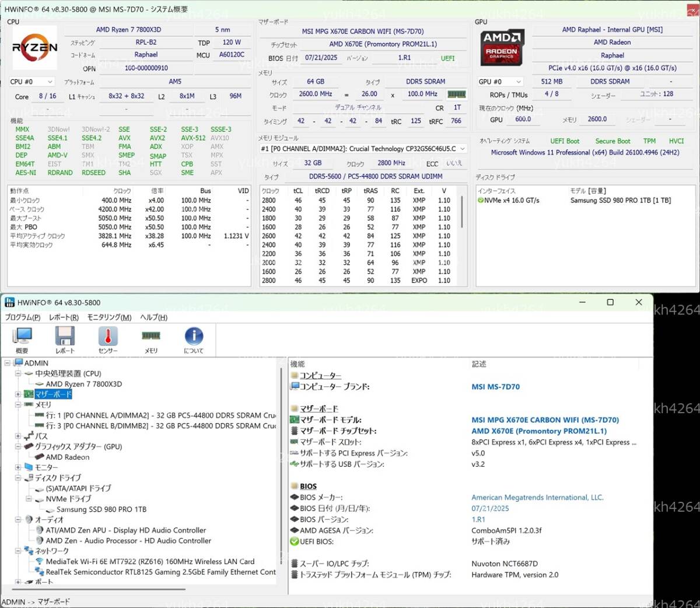This screenshot has height=608, width=700.
Task: Click the memory chip icon beside 100.0 MHz
Action: 456,94
